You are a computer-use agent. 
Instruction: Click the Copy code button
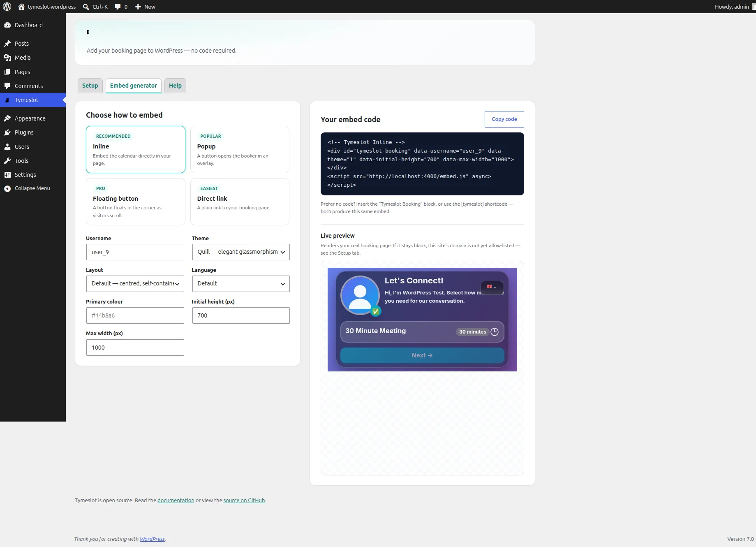pyautogui.click(x=504, y=119)
